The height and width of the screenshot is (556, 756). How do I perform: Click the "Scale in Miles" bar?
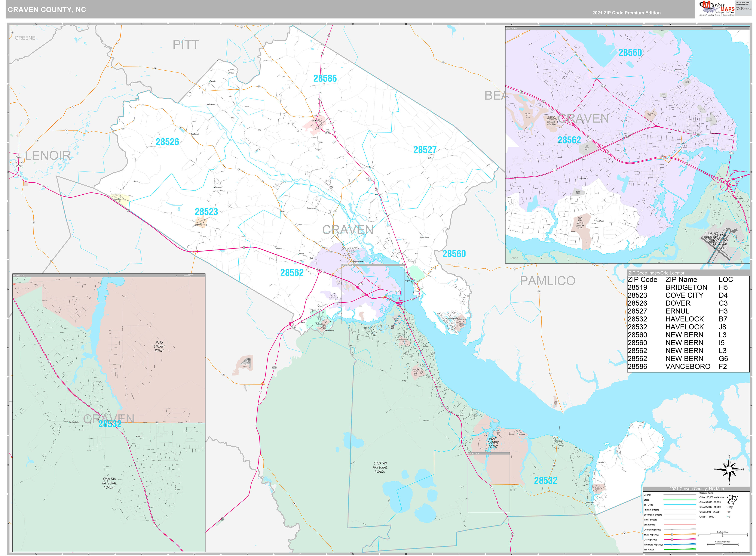click(x=723, y=534)
